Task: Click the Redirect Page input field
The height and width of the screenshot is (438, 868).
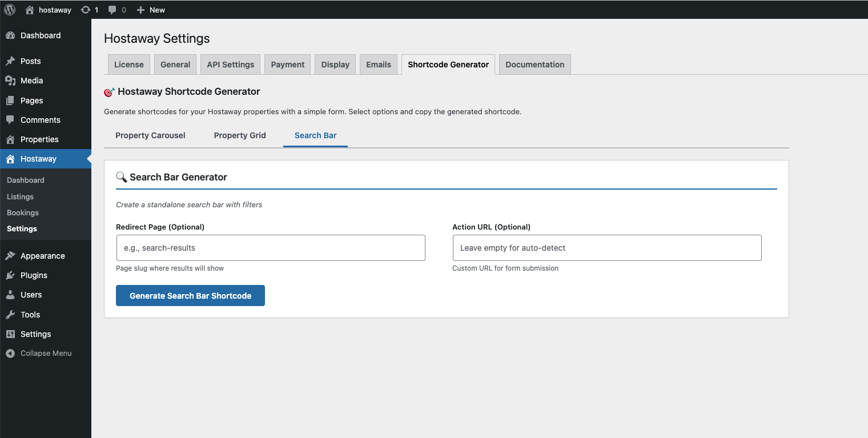Action: click(270, 248)
